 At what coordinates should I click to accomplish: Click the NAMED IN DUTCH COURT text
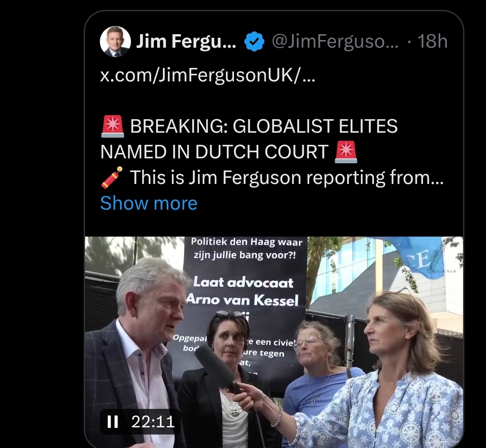[x=214, y=152]
